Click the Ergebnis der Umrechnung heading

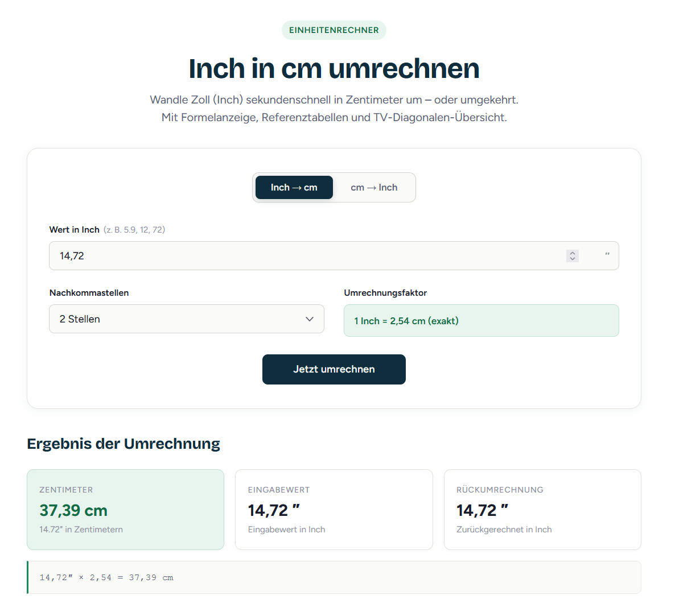[x=124, y=444]
